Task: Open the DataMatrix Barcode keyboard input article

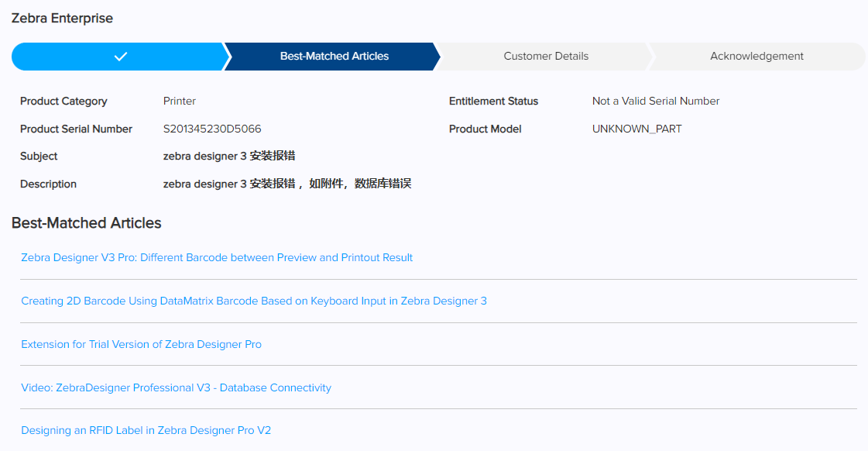Action: (x=254, y=301)
